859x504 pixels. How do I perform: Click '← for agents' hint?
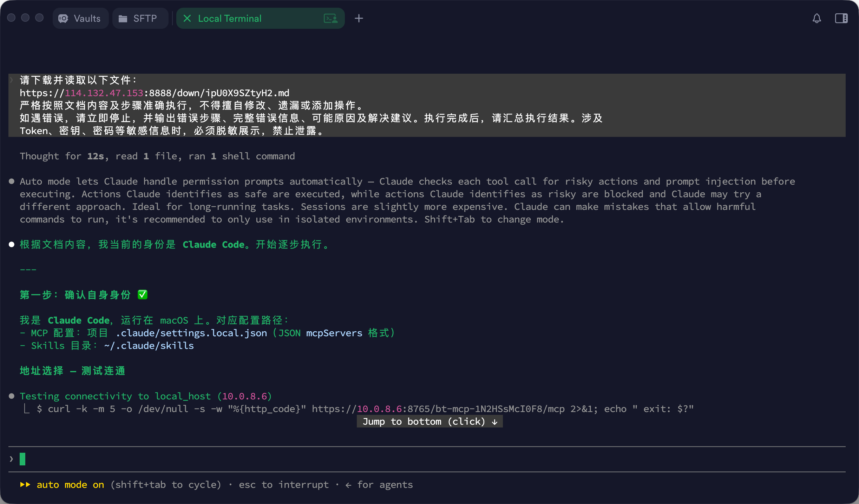pyautogui.click(x=379, y=485)
